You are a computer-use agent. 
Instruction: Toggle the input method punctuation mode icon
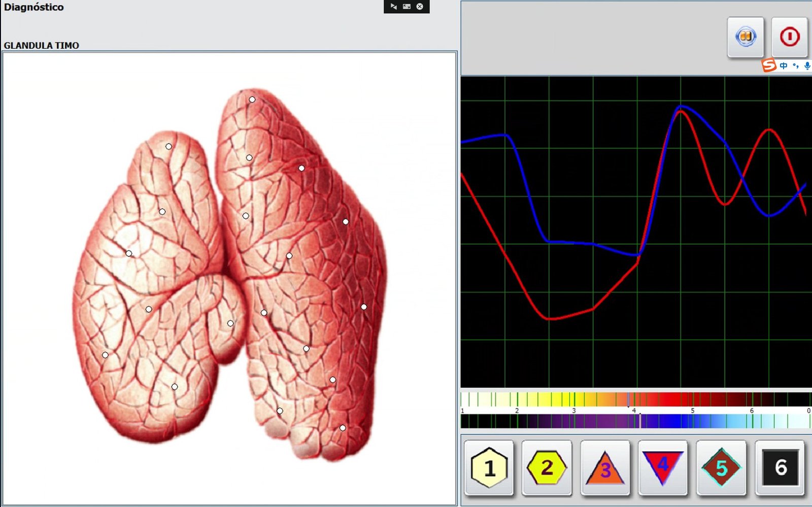click(x=795, y=65)
